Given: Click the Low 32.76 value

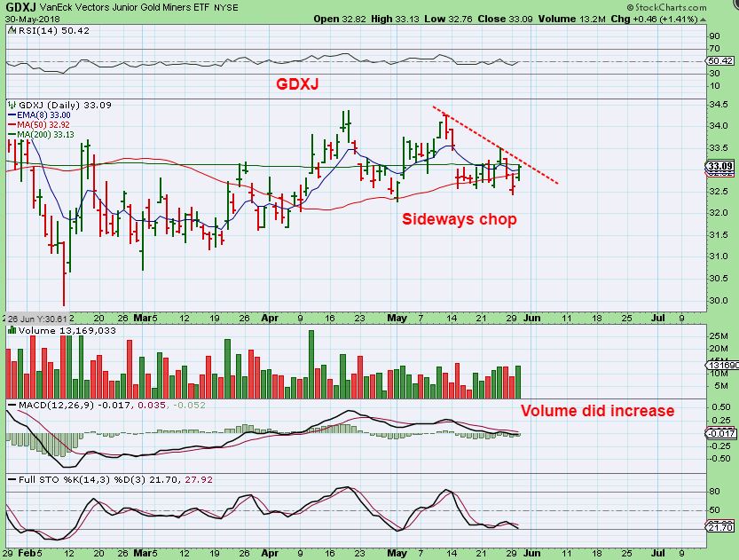Looking at the screenshot, I should pos(448,19).
